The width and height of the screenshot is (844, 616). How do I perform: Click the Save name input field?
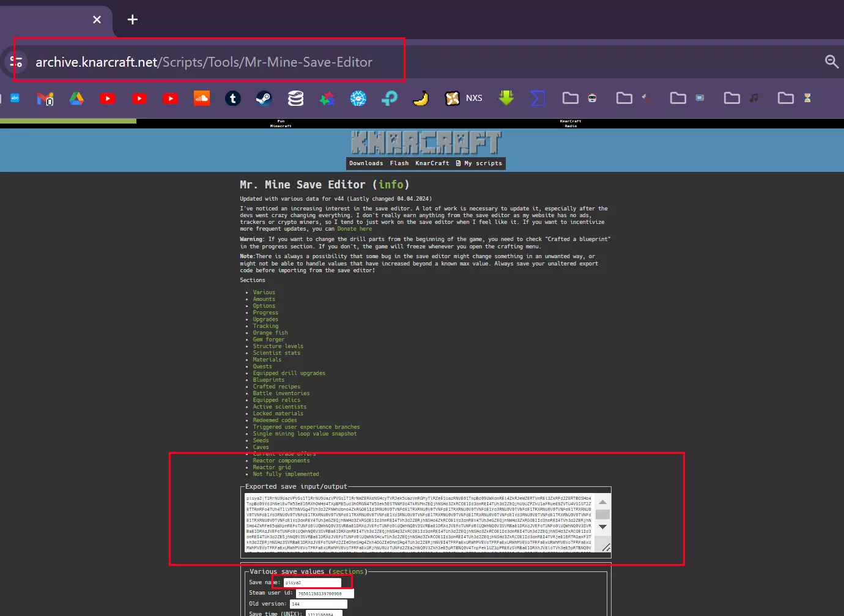coord(313,582)
